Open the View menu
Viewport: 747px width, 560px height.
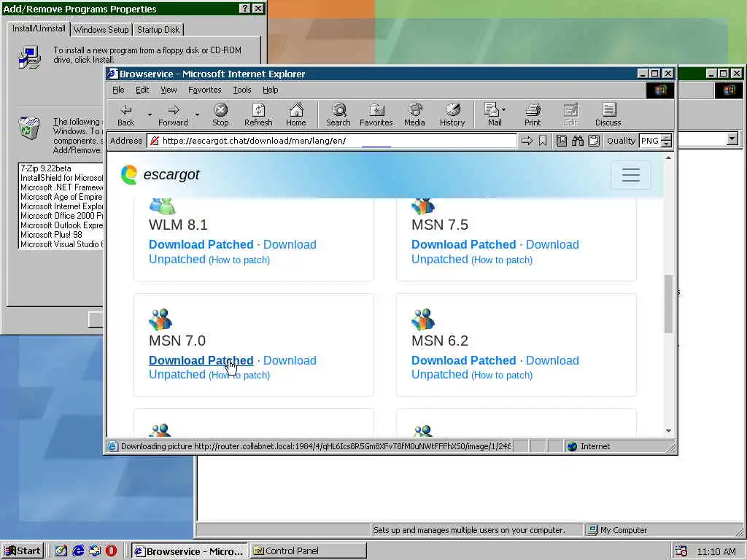169,90
